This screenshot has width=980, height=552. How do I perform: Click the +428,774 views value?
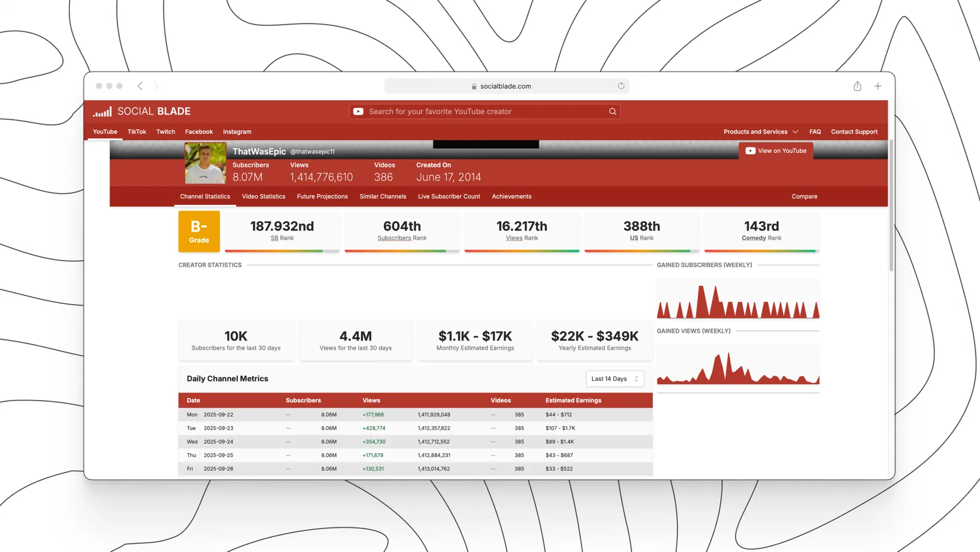point(374,428)
